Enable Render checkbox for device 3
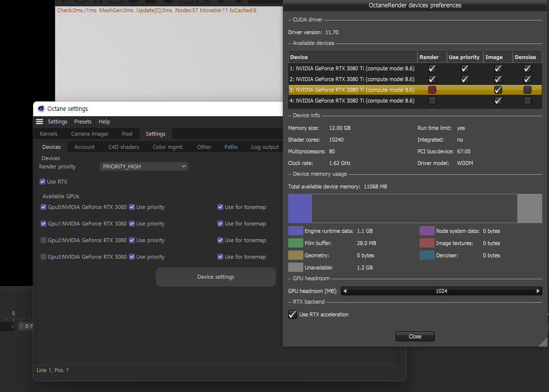549x392 pixels. (x=432, y=90)
